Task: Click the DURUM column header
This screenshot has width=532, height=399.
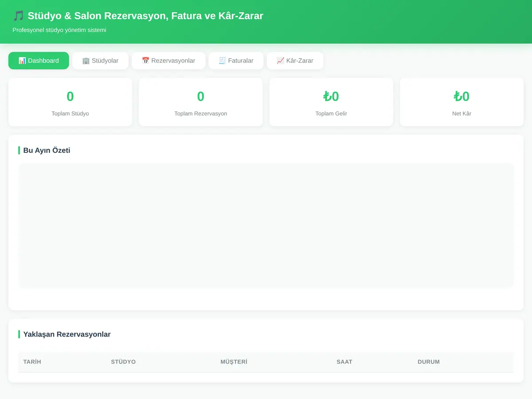Action: 429,362
